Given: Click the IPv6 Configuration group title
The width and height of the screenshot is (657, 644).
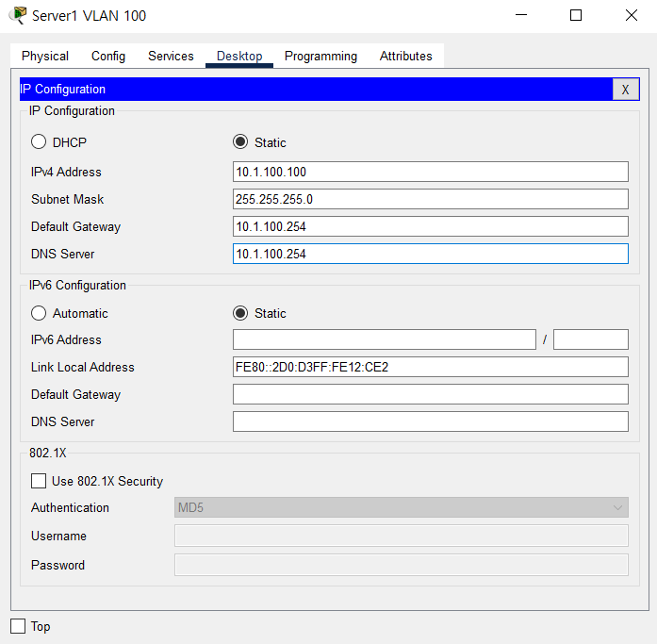Looking at the screenshot, I should (77, 286).
